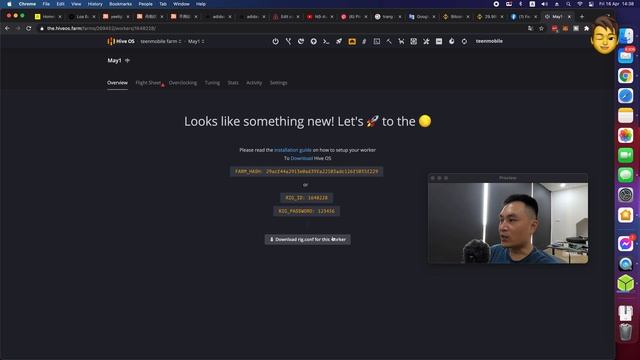This screenshot has width=640, height=360.
Task: Open the Activity tab
Action: point(254,83)
